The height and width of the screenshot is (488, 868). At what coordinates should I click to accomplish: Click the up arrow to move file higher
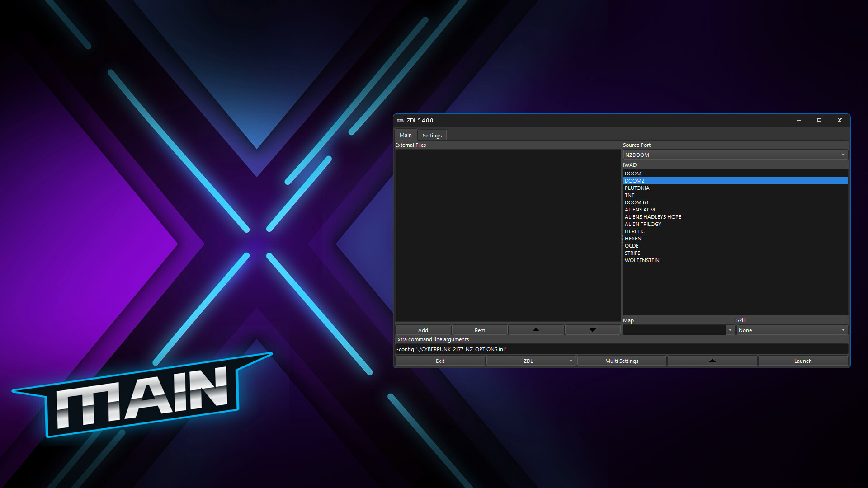(x=536, y=330)
